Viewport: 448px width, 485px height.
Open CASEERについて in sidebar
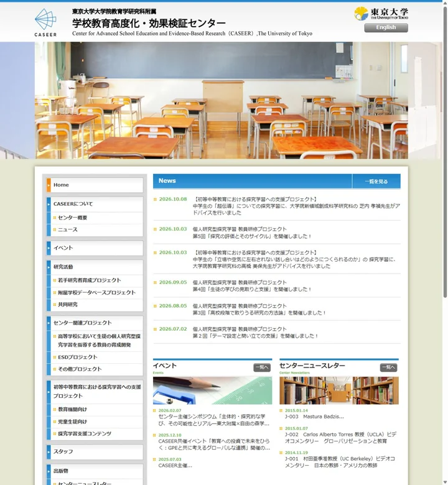(x=95, y=204)
